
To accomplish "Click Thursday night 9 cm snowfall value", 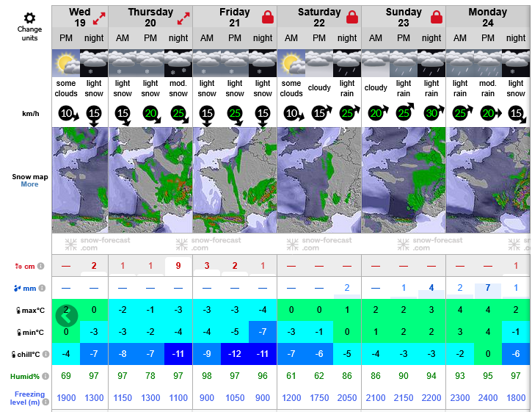I will click(178, 266).
